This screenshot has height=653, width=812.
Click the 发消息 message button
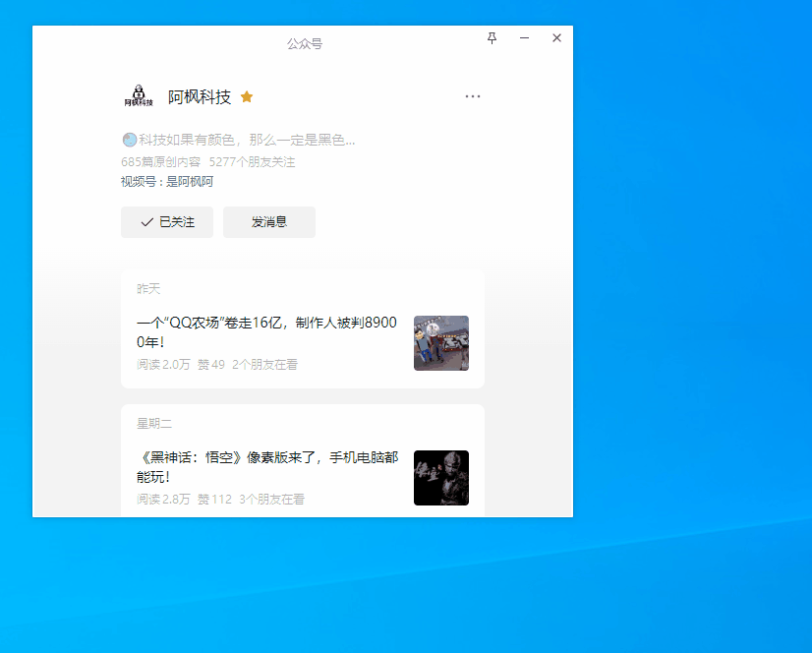(268, 221)
